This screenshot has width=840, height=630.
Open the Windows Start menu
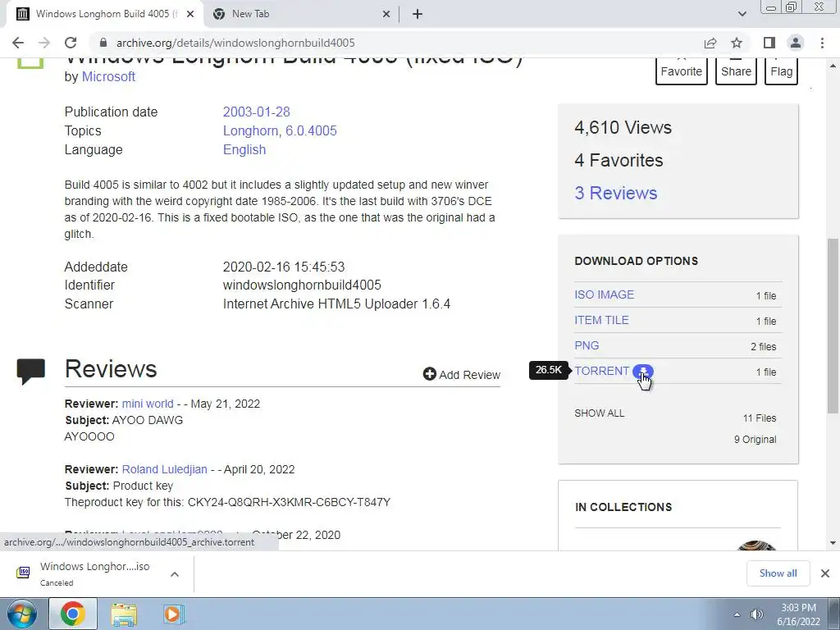tap(21, 614)
